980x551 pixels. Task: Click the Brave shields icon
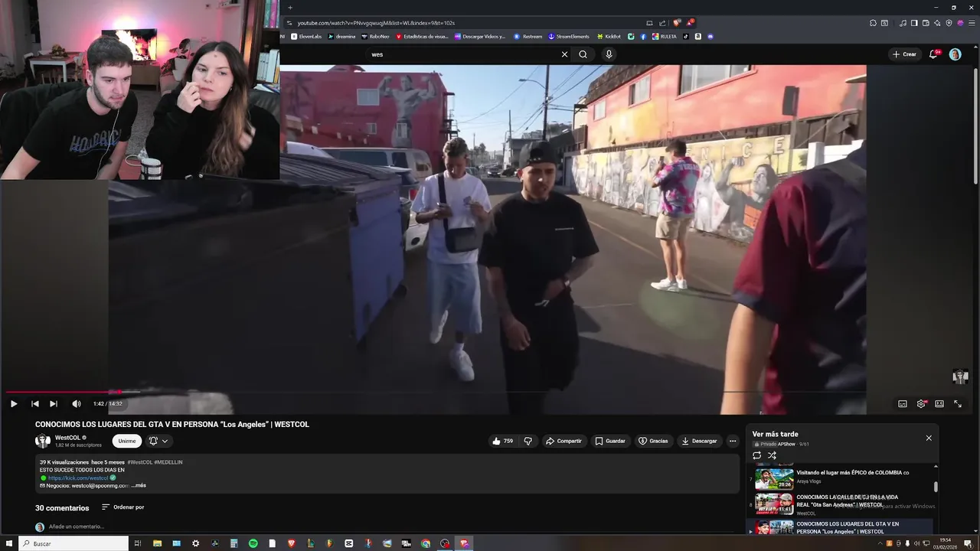677,23
